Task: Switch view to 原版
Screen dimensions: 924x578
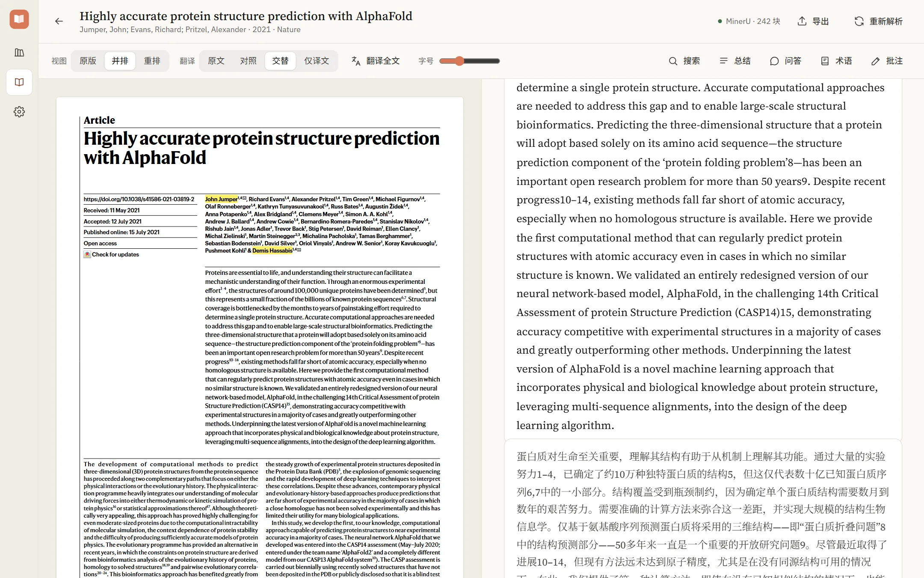Action: [88, 61]
